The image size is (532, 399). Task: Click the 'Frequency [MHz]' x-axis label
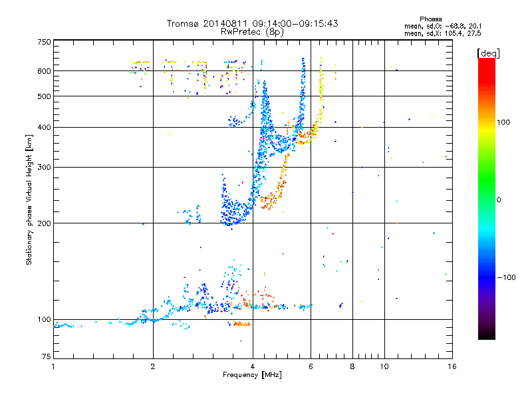click(x=252, y=375)
